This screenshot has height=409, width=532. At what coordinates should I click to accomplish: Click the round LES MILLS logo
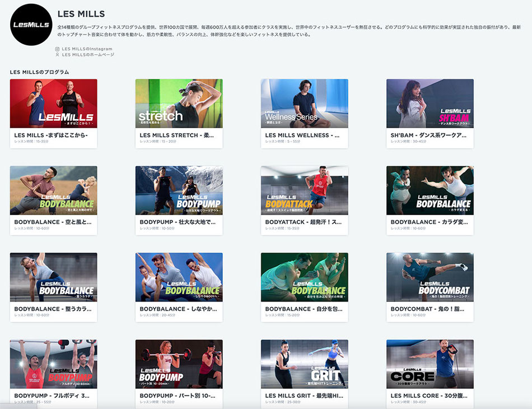point(31,25)
